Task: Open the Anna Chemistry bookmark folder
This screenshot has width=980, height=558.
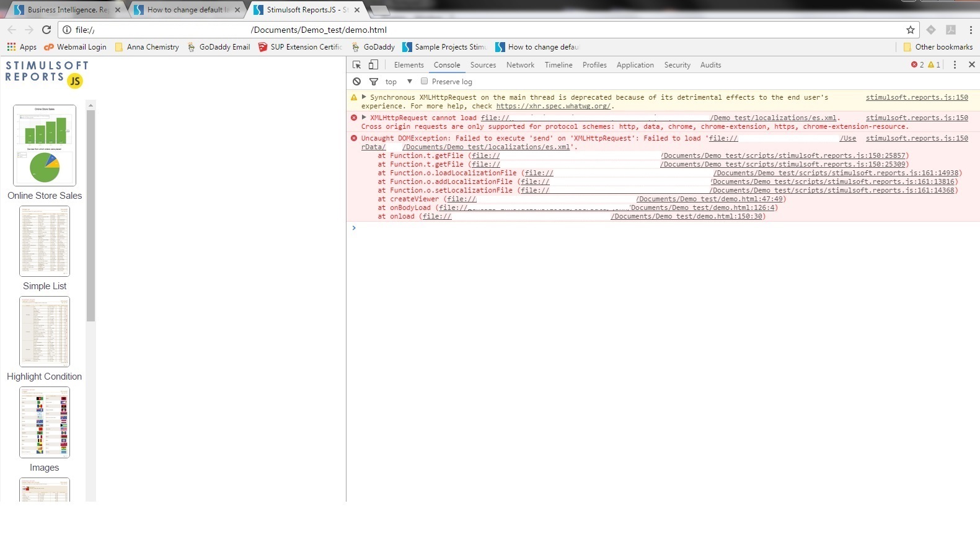Action: [x=147, y=47]
